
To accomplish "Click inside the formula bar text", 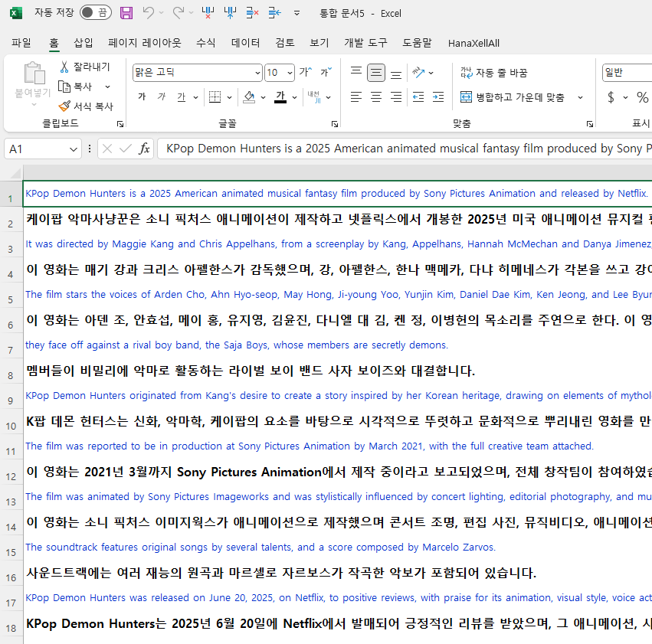I will click(x=405, y=149).
